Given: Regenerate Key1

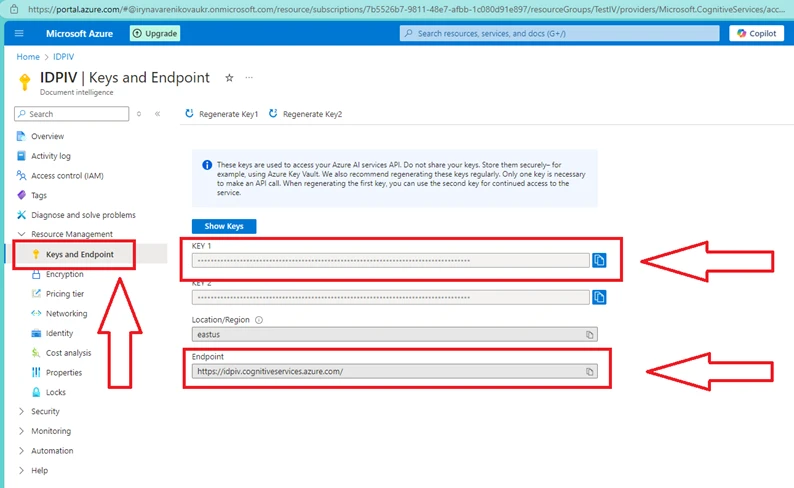Looking at the screenshot, I should click(x=221, y=114).
